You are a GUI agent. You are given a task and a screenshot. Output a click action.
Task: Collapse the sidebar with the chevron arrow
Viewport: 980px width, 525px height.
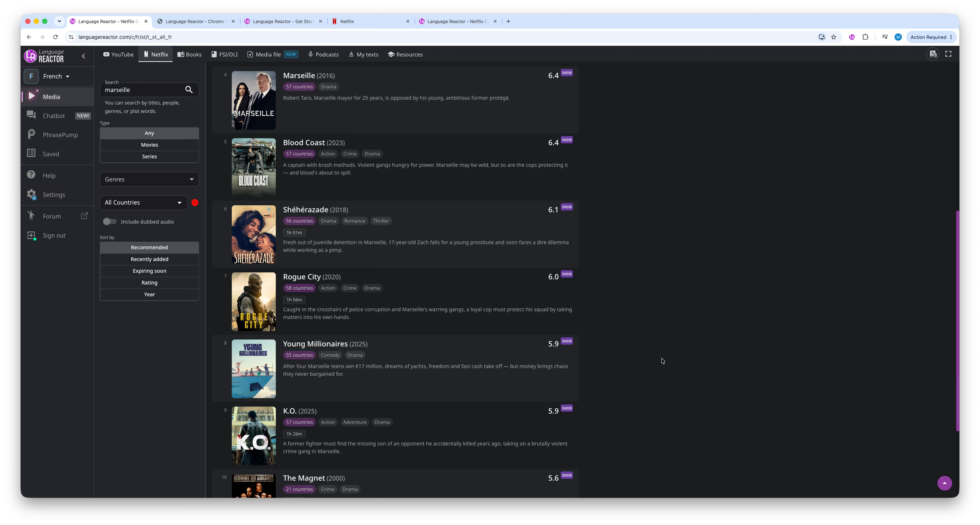tap(84, 56)
